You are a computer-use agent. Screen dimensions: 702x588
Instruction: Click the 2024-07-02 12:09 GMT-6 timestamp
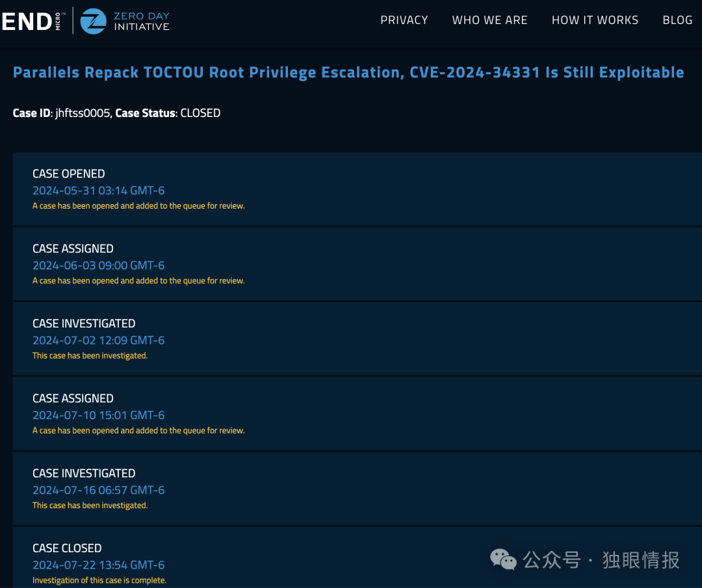tap(99, 340)
